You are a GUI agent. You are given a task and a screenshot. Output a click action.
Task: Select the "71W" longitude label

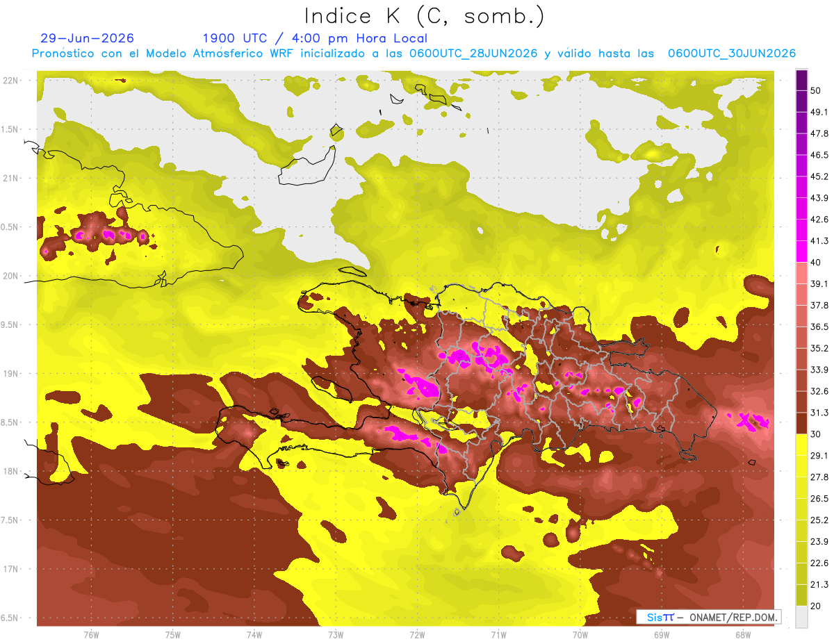pos(498,634)
